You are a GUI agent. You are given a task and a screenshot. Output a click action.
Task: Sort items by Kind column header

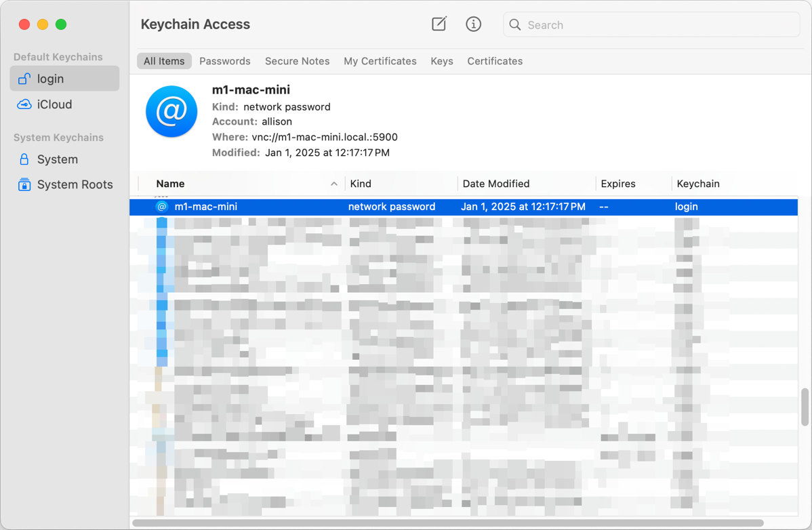(x=361, y=184)
